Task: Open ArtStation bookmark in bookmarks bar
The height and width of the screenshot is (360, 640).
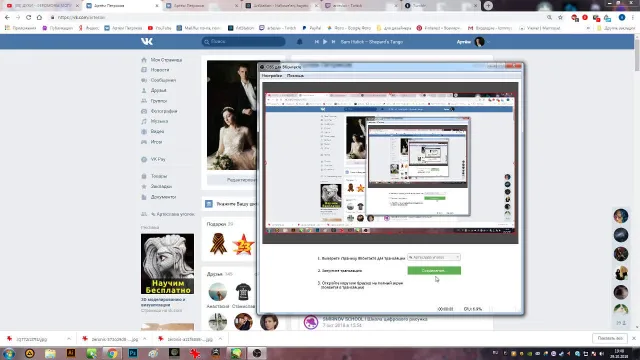Action: [241, 28]
